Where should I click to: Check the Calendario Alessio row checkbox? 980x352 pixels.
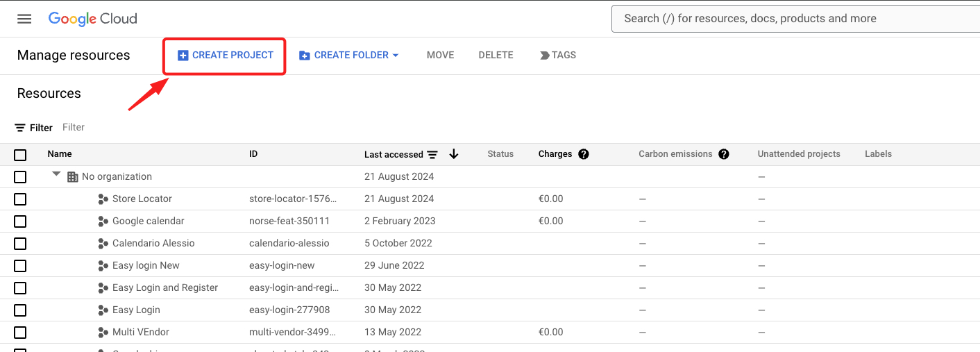(20, 244)
